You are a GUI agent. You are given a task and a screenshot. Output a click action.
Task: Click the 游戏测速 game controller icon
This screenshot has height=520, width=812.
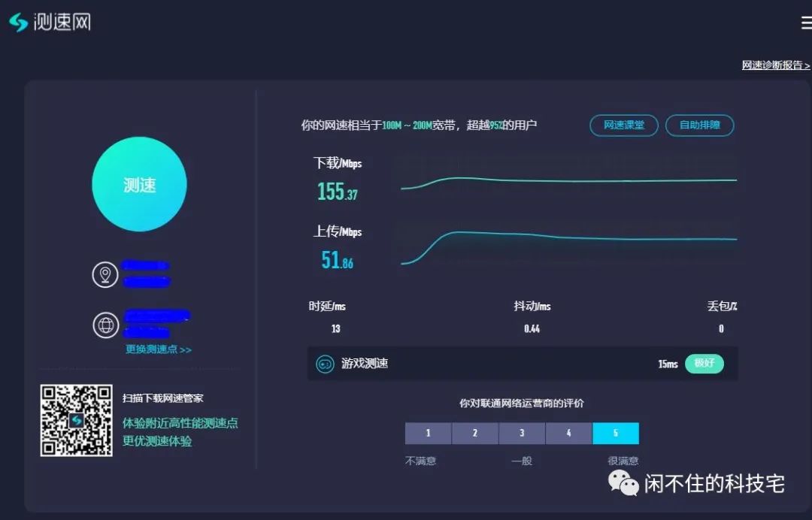tap(325, 364)
